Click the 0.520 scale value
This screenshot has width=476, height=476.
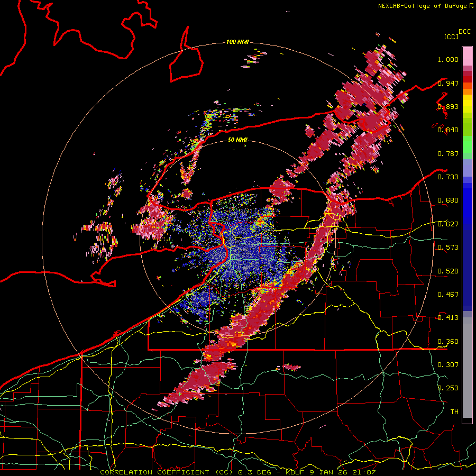pyautogui.click(x=448, y=271)
